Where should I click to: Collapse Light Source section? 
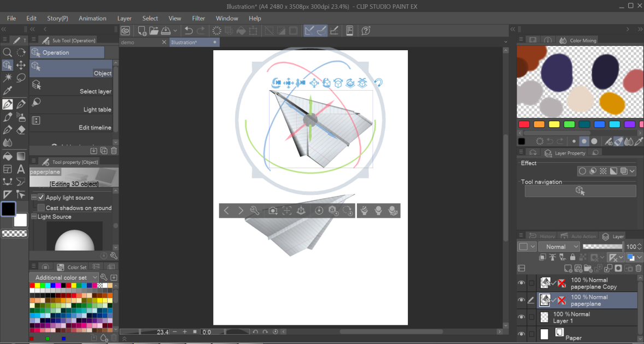coord(34,216)
